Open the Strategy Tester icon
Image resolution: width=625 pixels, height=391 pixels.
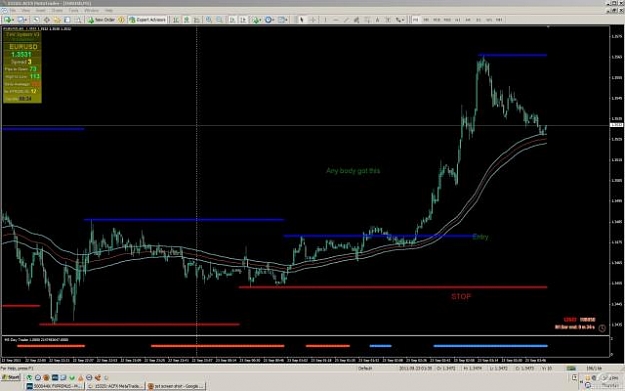click(78, 20)
